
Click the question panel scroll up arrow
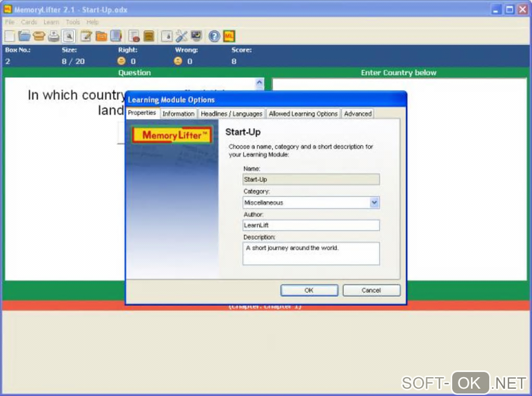pyautogui.click(x=259, y=82)
